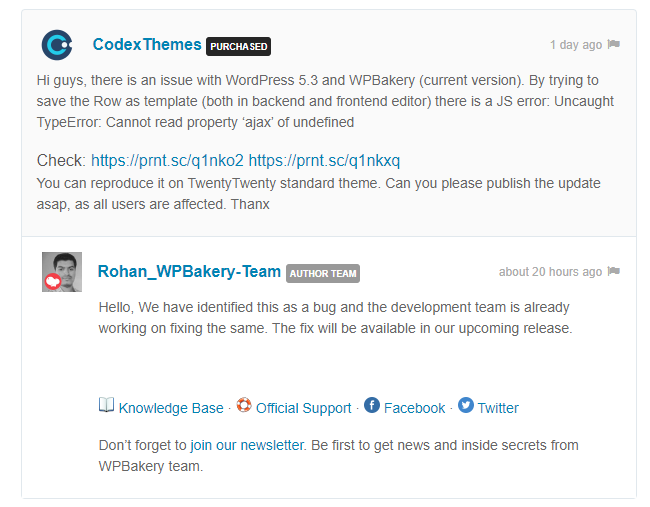Click the 'about 20 hours ago' timestamp

(550, 272)
